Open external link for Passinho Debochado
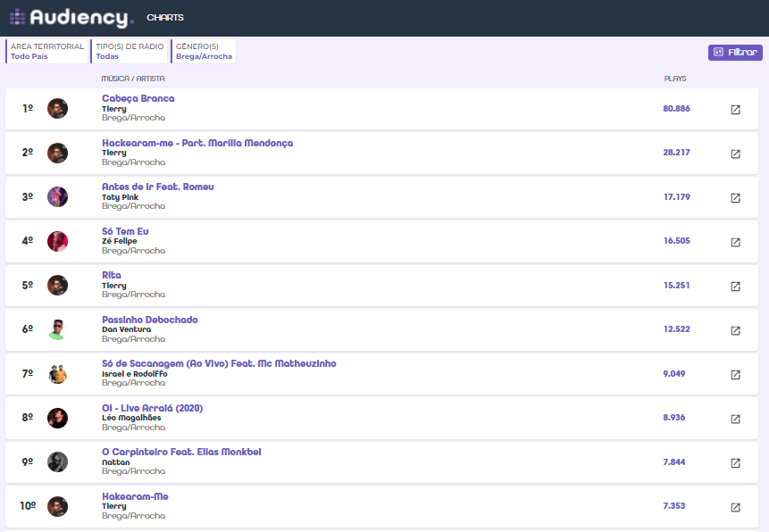Screen dimensions: 769x532 [x=735, y=330]
